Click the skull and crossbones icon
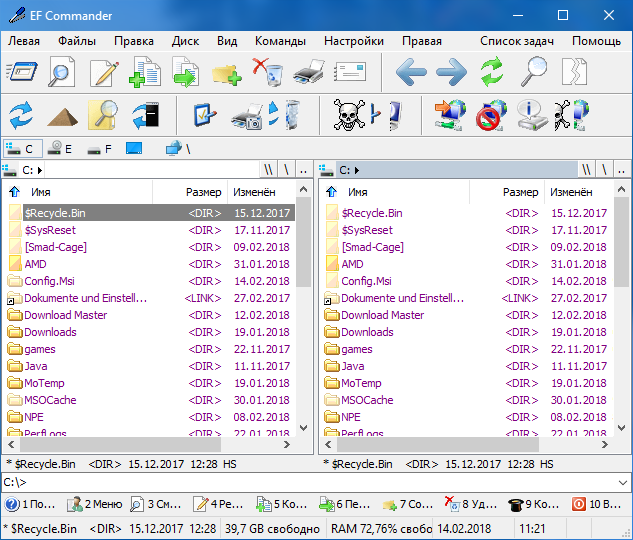 coord(346,115)
